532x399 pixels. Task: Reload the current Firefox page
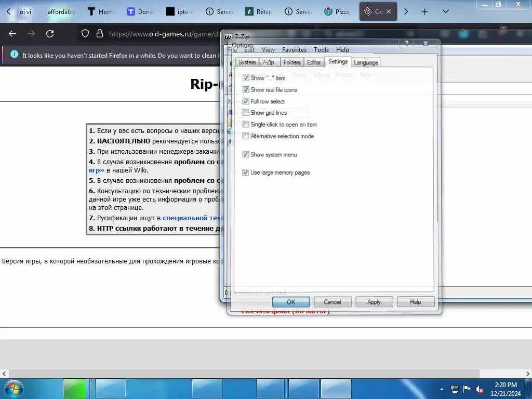50,34
